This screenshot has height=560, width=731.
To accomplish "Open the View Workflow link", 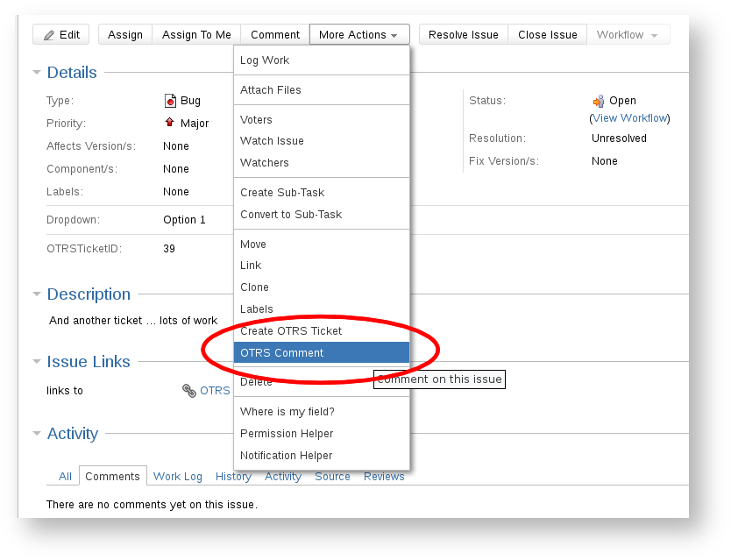I will [x=630, y=118].
